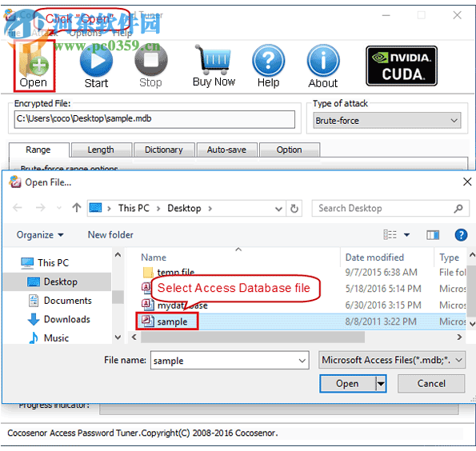Screen dimensions: 476x451
Task: Click the horizontal scrollbar in file list
Action: point(253,337)
